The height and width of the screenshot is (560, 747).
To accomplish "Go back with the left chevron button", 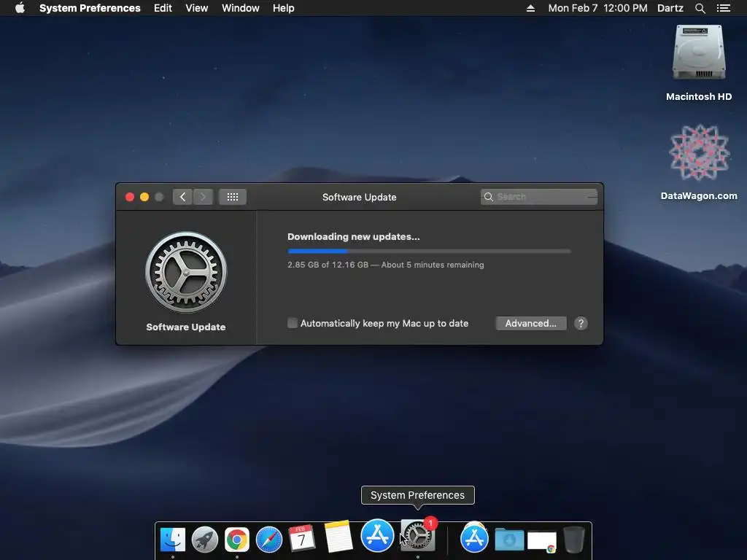I will click(182, 197).
